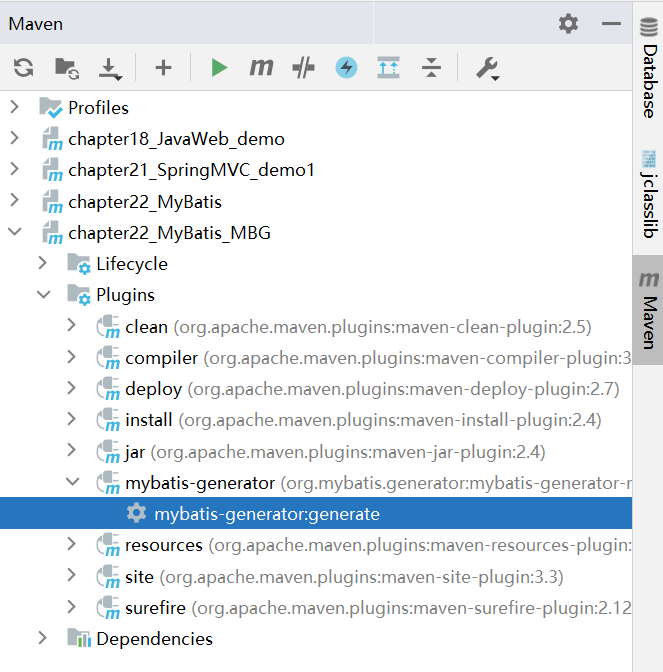Click Add Maven Projects plus icon
The image size is (663, 672).
(163, 68)
